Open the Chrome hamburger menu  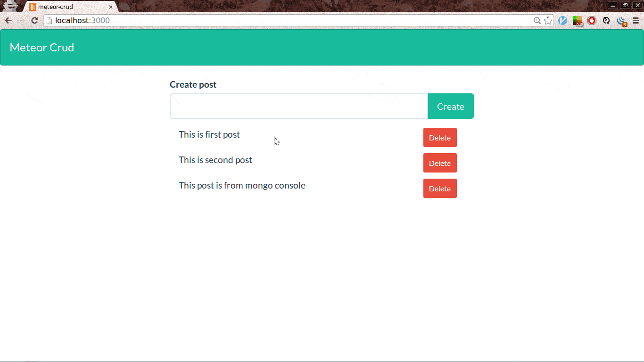636,20
